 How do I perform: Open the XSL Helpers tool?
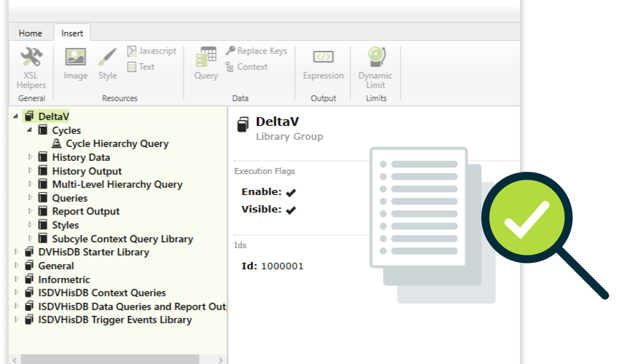(x=31, y=68)
